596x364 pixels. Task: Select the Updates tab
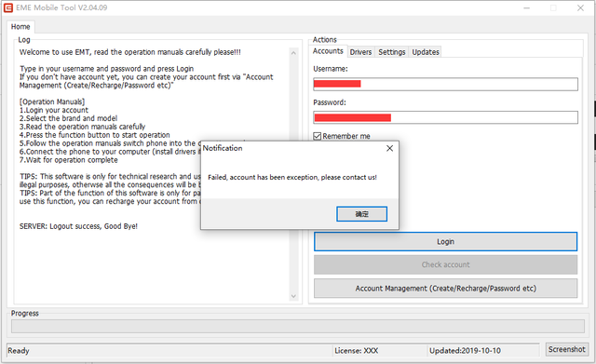pyautogui.click(x=426, y=52)
